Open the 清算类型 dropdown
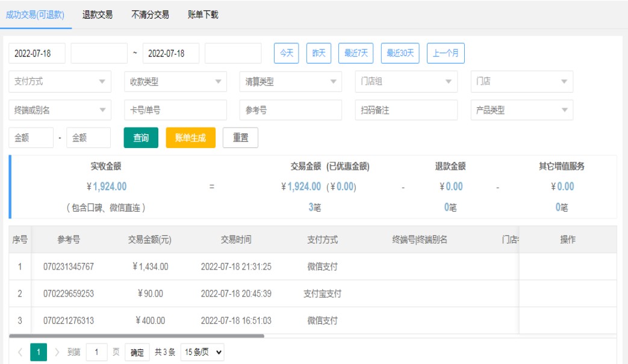Screen dimensions: 628x364 (x=290, y=82)
